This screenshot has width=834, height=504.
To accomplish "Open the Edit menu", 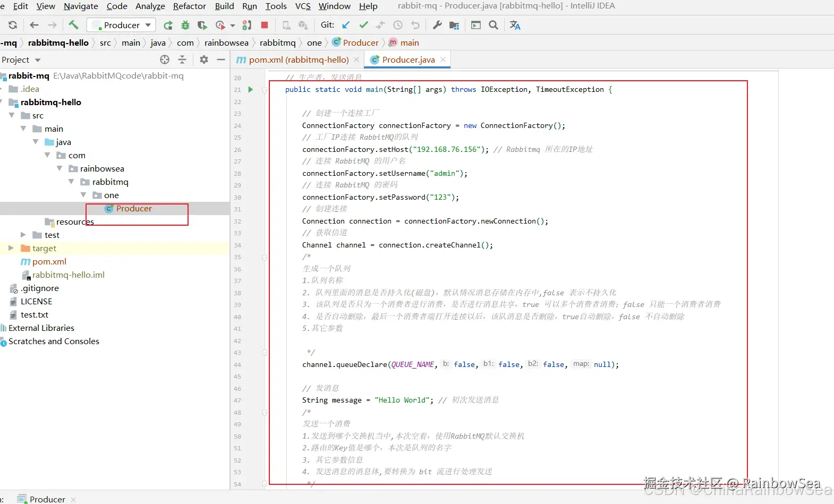I will [x=21, y=6].
